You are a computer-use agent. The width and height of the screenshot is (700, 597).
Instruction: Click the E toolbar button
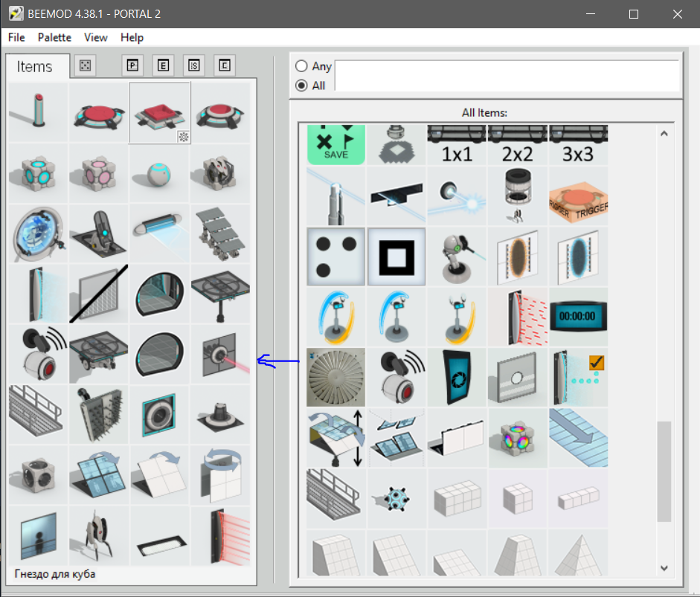[163, 65]
